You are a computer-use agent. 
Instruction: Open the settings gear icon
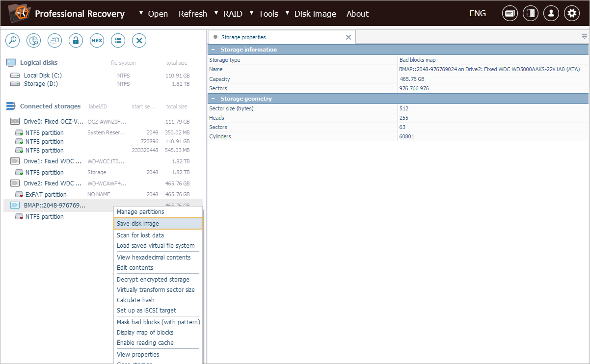(x=572, y=13)
